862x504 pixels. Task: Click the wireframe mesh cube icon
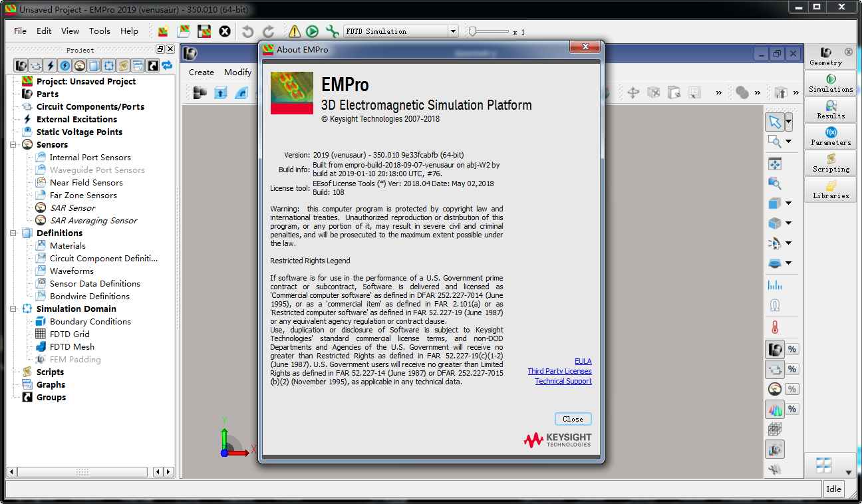point(775,429)
